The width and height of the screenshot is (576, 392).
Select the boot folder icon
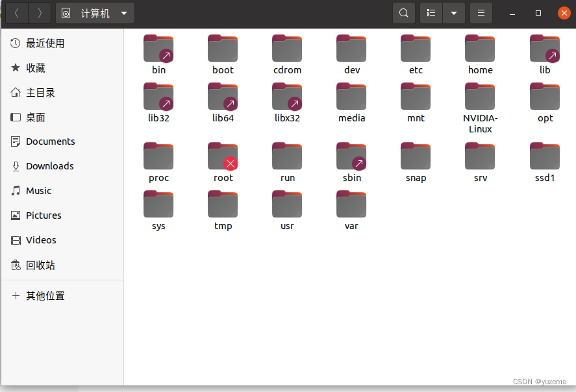tap(223, 48)
